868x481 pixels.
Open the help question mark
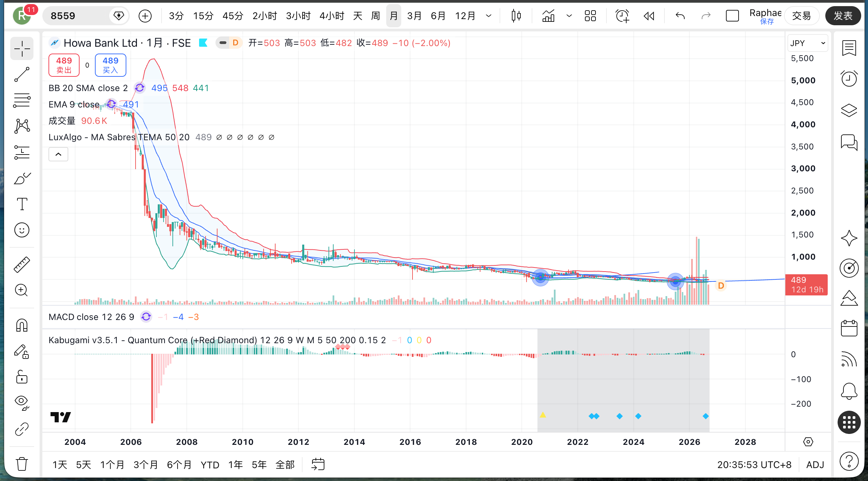pos(849,461)
